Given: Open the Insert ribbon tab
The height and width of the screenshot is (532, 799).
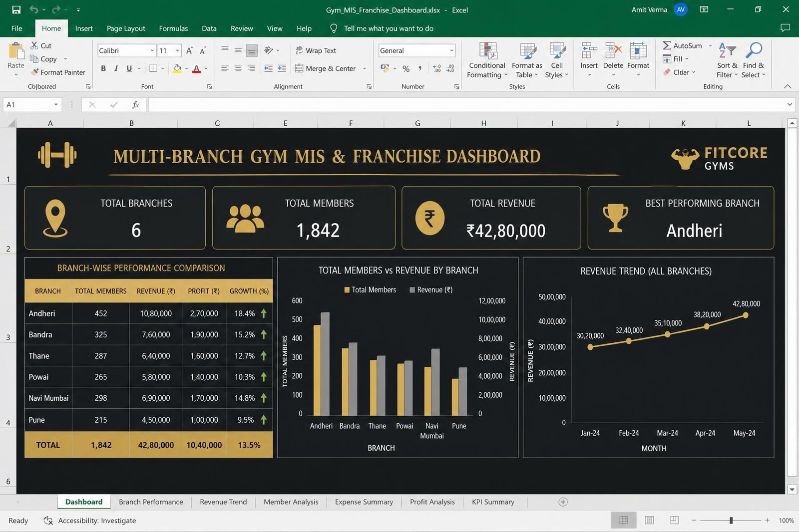Looking at the screenshot, I should 84,28.
